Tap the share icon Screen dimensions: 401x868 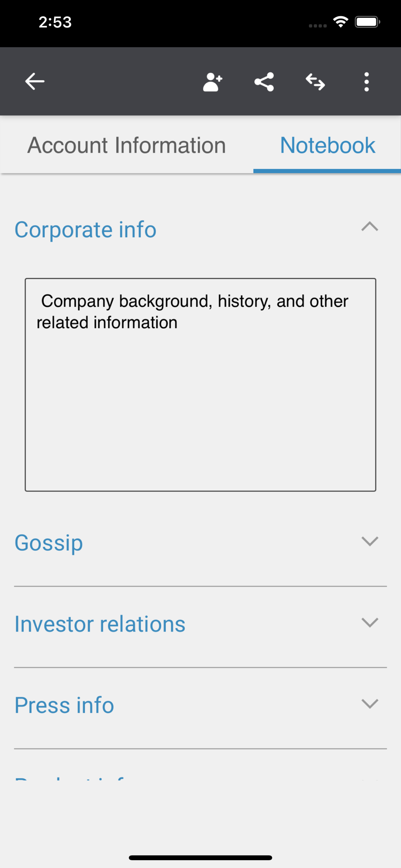pyautogui.click(x=264, y=82)
